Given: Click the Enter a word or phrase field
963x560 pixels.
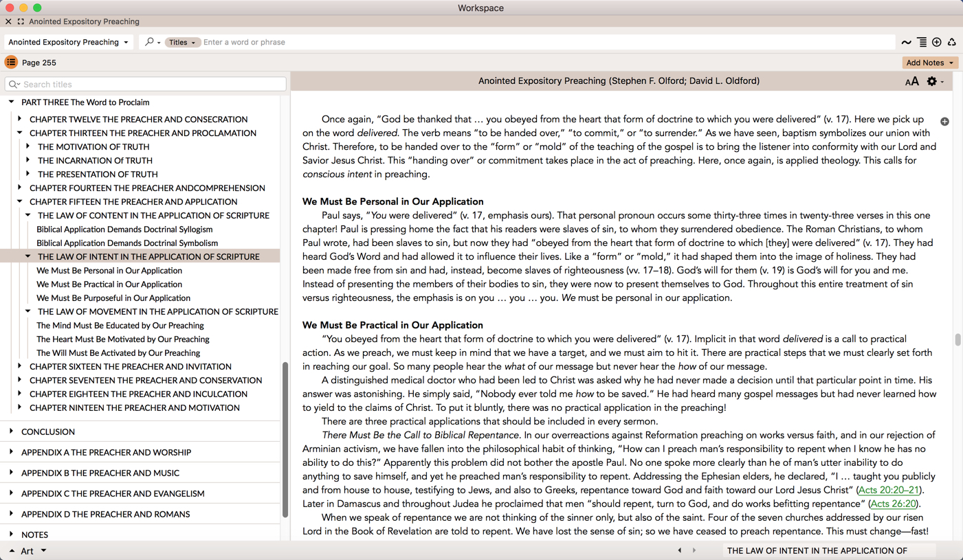Looking at the screenshot, I should 546,42.
